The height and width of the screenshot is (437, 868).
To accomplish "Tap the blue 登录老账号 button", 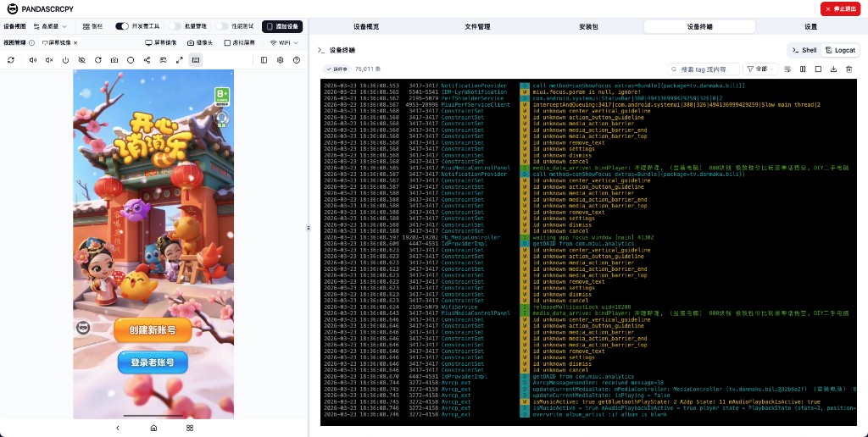I will tap(153, 362).
